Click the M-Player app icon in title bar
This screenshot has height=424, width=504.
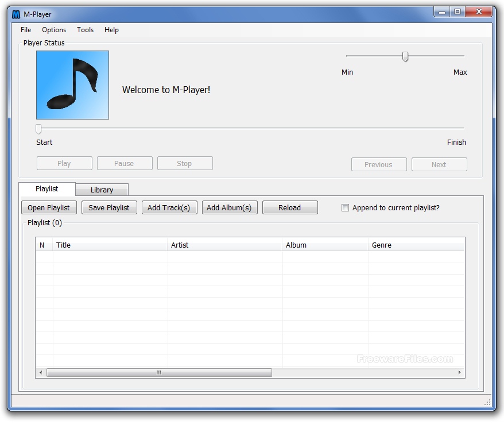tap(15, 14)
